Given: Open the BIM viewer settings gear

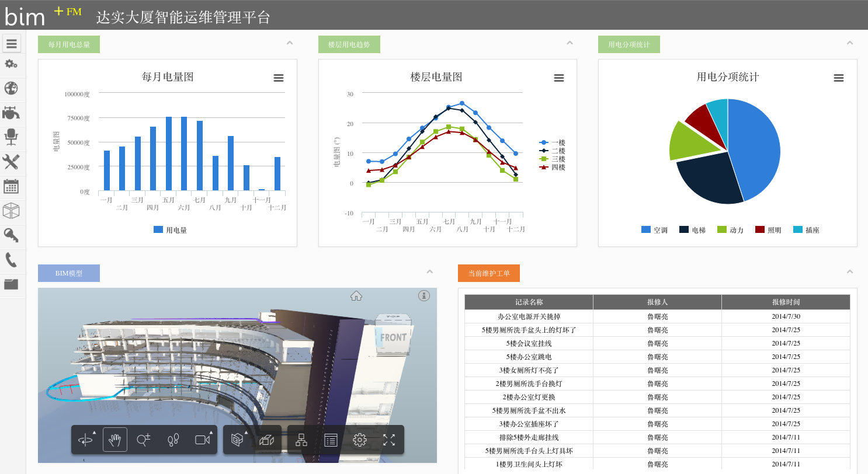Looking at the screenshot, I should [x=360, y=440].
